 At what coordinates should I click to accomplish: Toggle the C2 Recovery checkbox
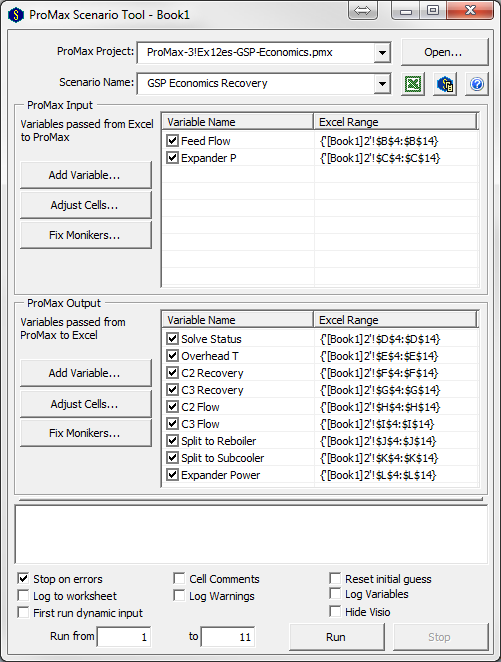(172, 373)
